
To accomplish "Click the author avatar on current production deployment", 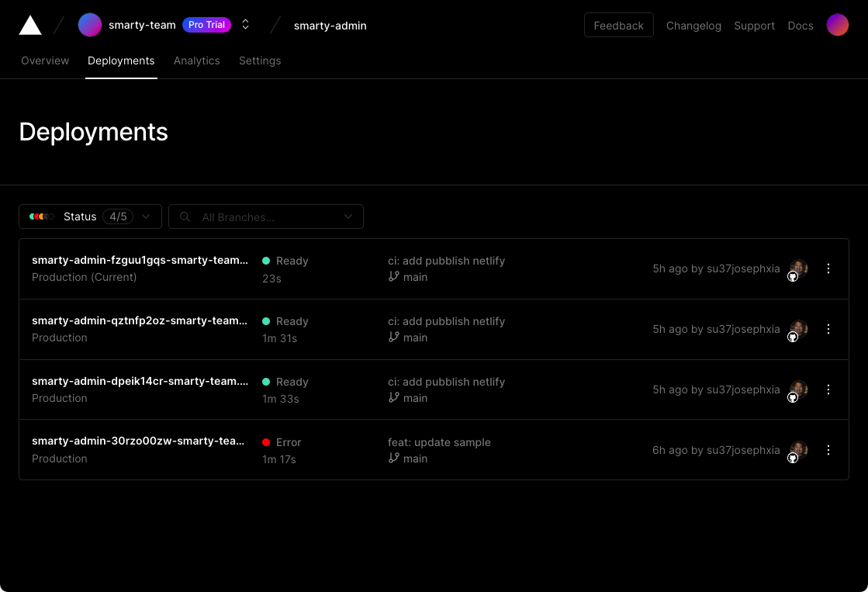I will point(798,268).
